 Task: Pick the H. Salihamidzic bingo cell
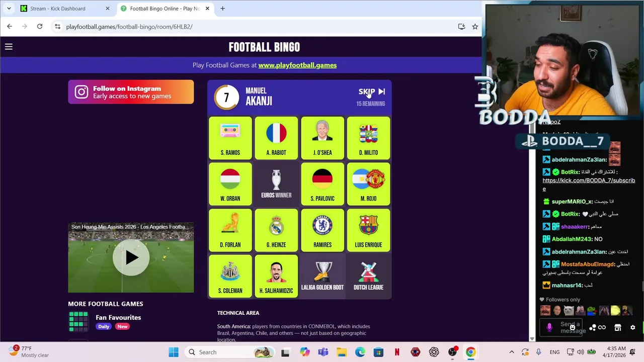pos(276,276)
